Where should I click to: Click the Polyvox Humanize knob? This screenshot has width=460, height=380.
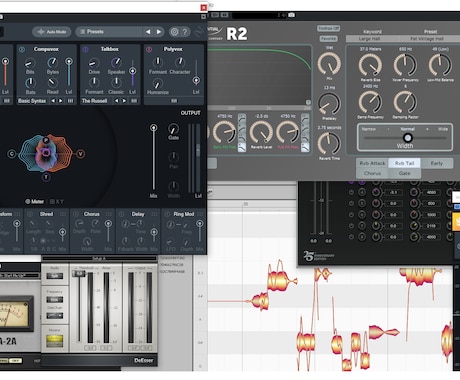click(x=158, y=83)
